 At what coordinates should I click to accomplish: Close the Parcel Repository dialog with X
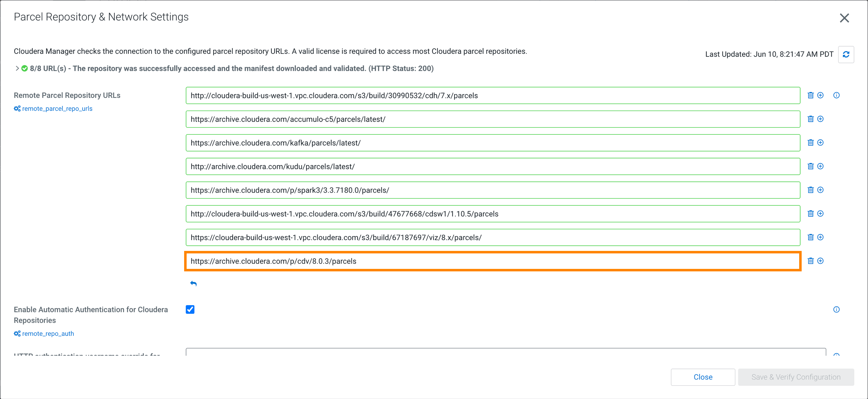844,18
